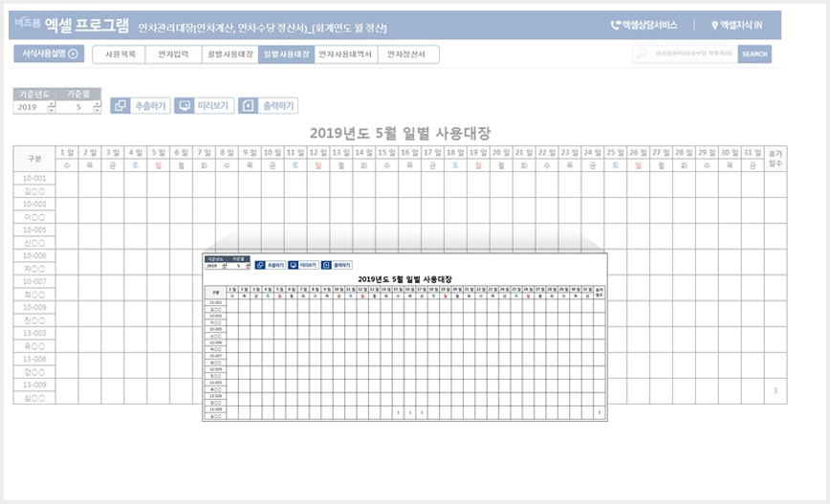Select the 연차입력 tab
This screenshot has height=504, width=830.
[173, 55]
